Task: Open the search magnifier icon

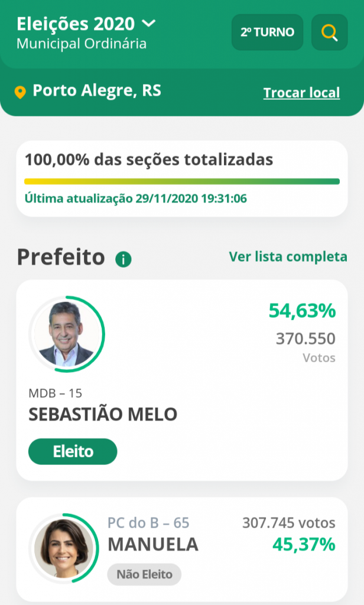Action: point(329,32)
